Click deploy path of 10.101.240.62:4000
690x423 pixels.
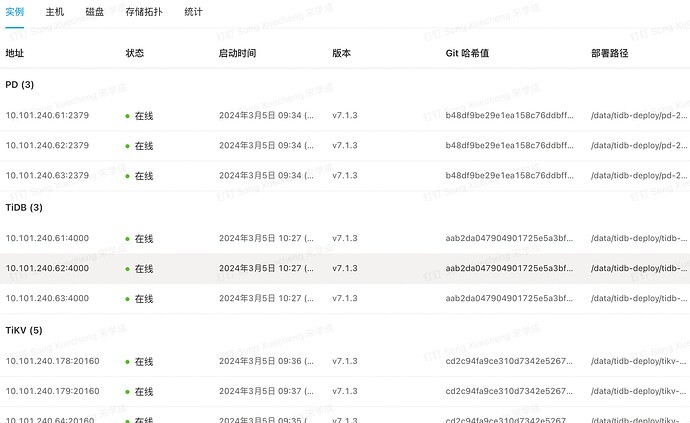pos(639,268)
